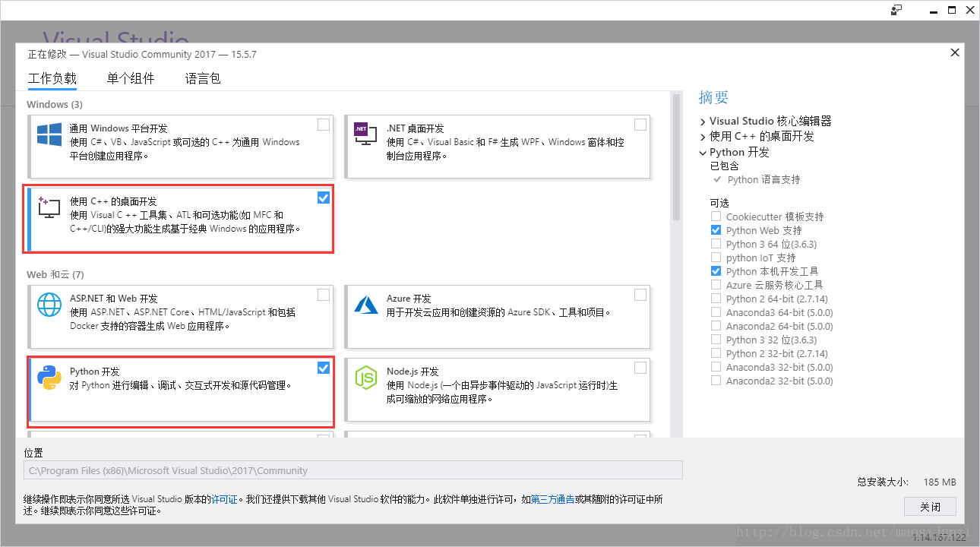
Task: Click the Web 和云 (7) category heading
Action: pyautogui.click(x=55, y=274)
